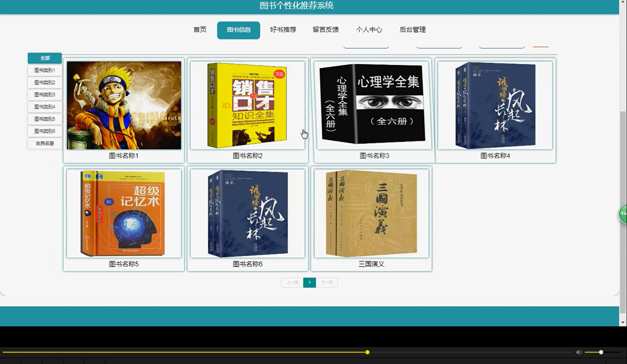This screenshot has width=627, height=364.
Task: Open the green "46" floating badge
Action: pyautogui.click(x=622, y=213)
